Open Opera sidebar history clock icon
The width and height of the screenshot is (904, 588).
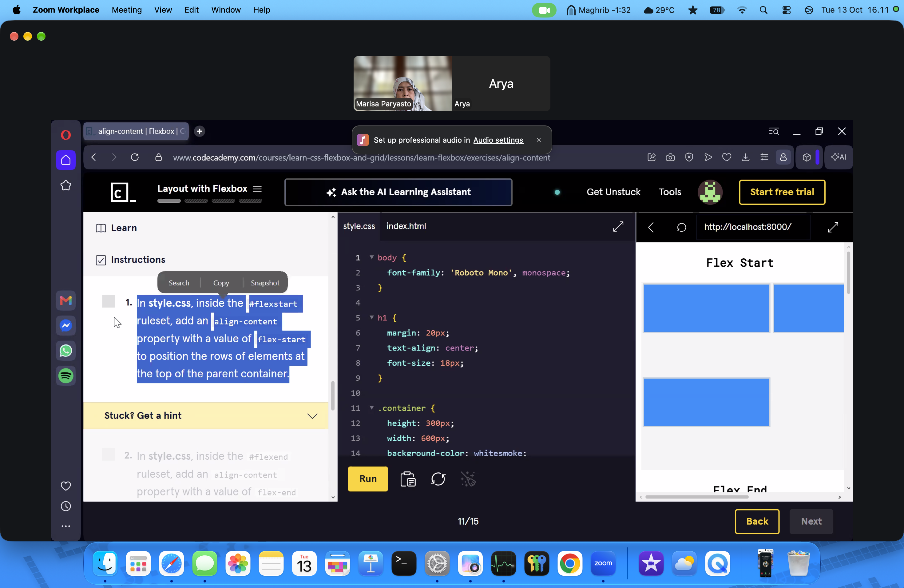(66, 506)
